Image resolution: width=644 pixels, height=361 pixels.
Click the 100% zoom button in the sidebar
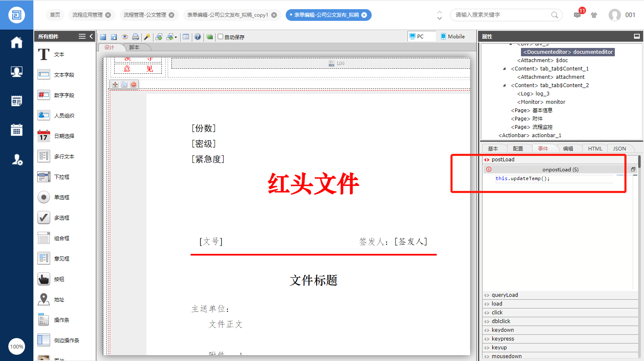pyautogui.click(x=17, y=346)
